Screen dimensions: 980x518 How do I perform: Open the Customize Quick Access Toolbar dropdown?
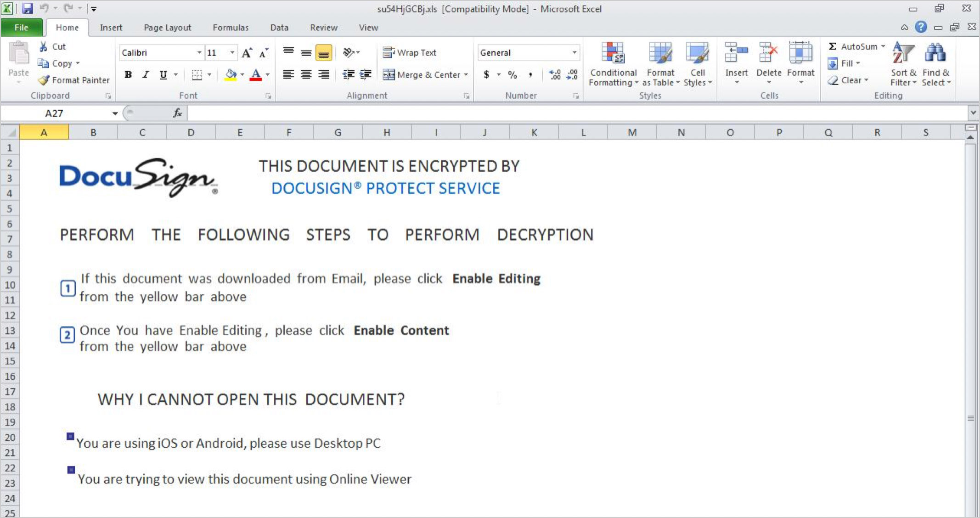[x=94, y=8]
